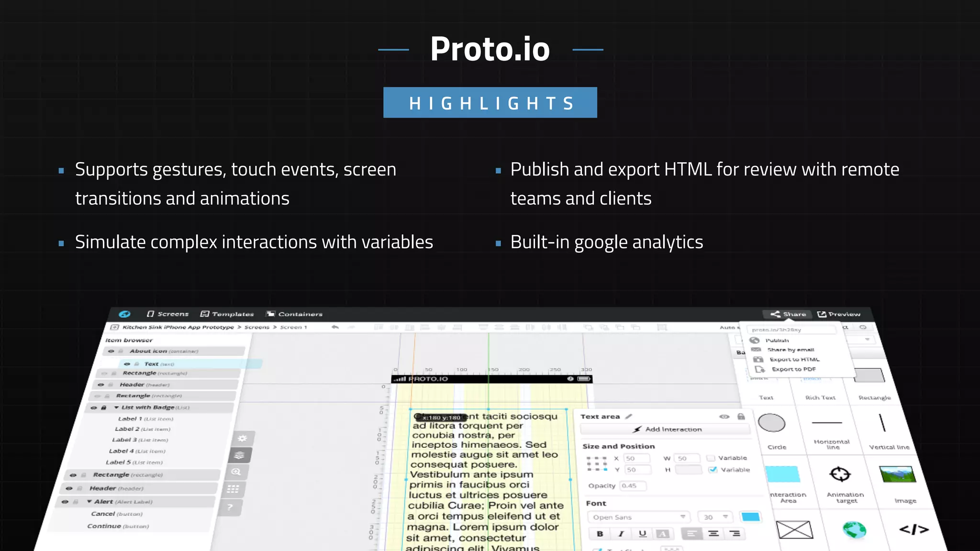Choose Publish from Share menu
The height and width of the screenshot is (551, 980).
point(777,341)
